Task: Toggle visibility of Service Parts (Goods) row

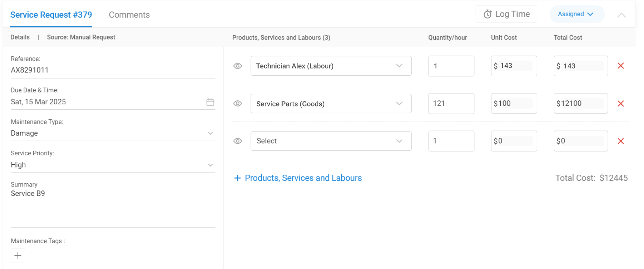Action: [x=237, y=104]
